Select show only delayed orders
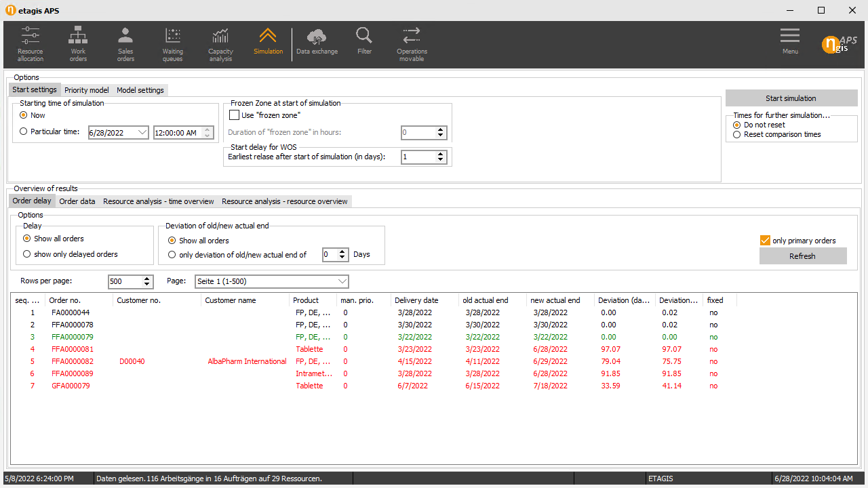The width and height of the screenshot is (868, 488). point(27,254)
